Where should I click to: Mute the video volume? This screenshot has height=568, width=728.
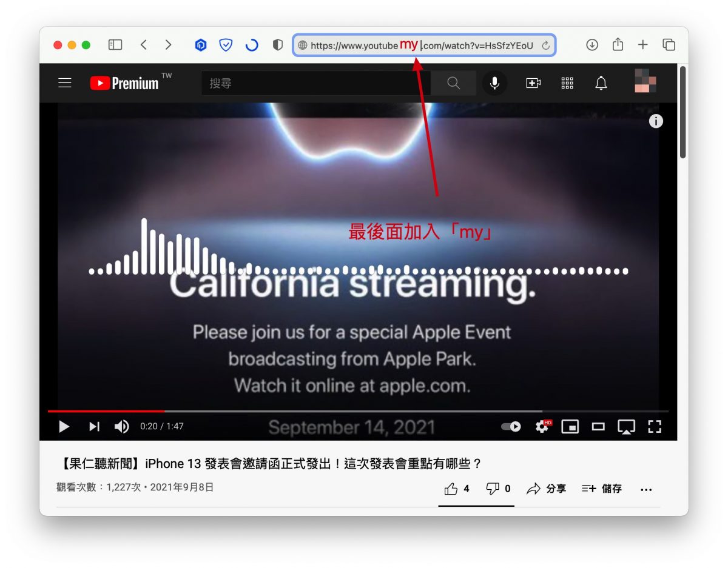(x=121, y=427)
